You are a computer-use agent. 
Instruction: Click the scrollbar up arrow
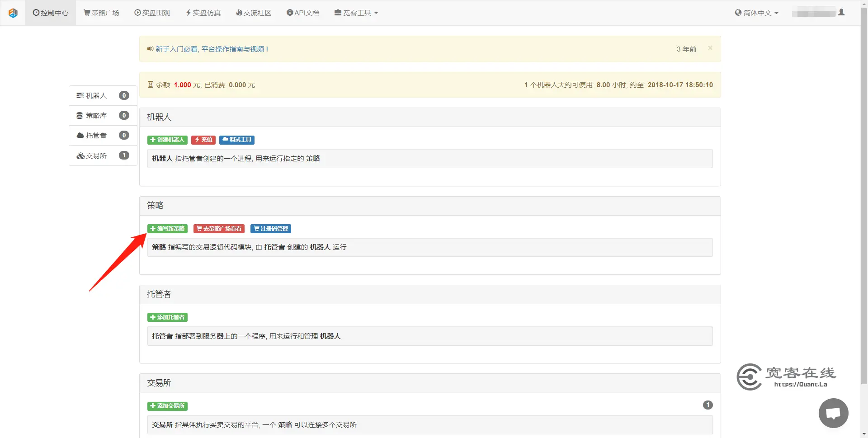(864, 3)
